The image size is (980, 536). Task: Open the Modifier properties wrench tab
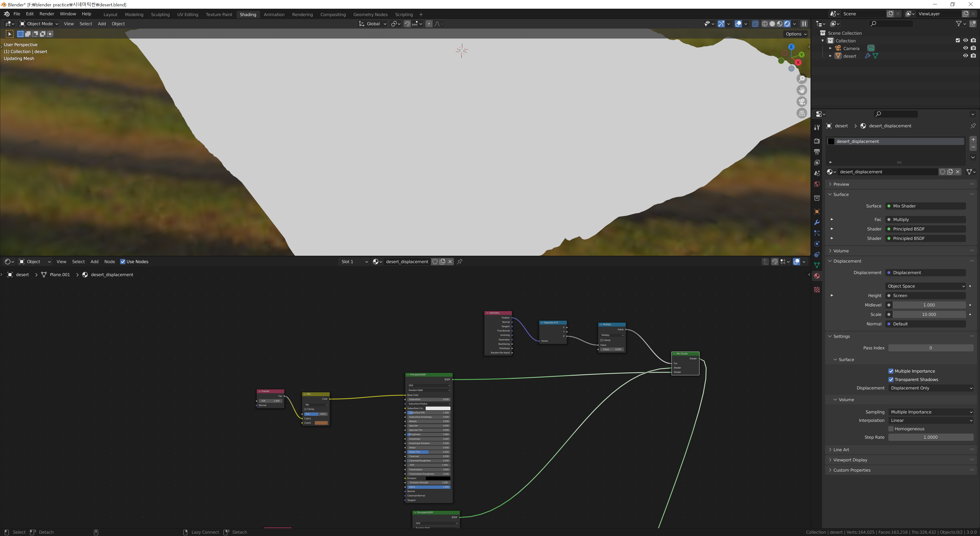point(816,223)
